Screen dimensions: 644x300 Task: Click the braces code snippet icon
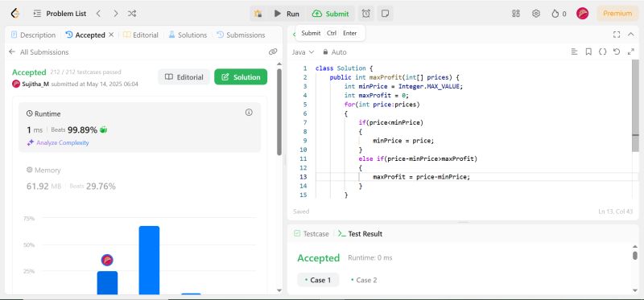point(602,51)
